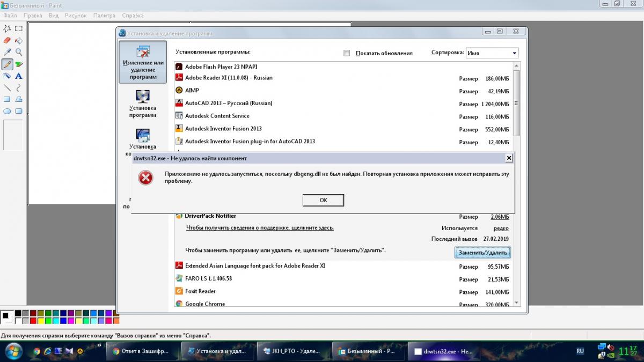Image resolution: width=644 pixels, height=362 pixels.
Task: Choose the Curve tool in Paint
Action: click(19, 87)
